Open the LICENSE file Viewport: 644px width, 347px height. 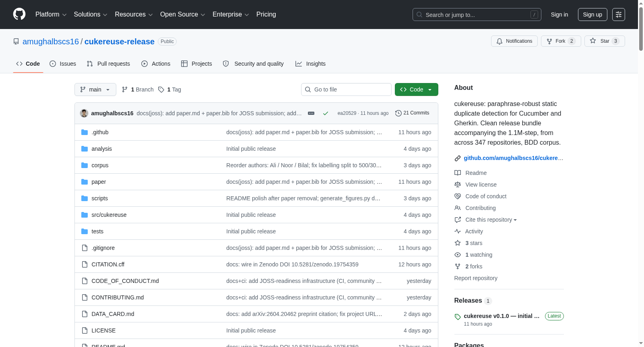coord(103,330)
